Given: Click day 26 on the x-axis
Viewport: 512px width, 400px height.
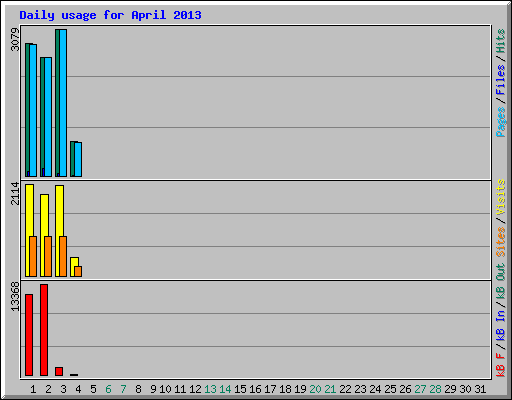Looking at the screenshot, I should [x=405, y=389].
